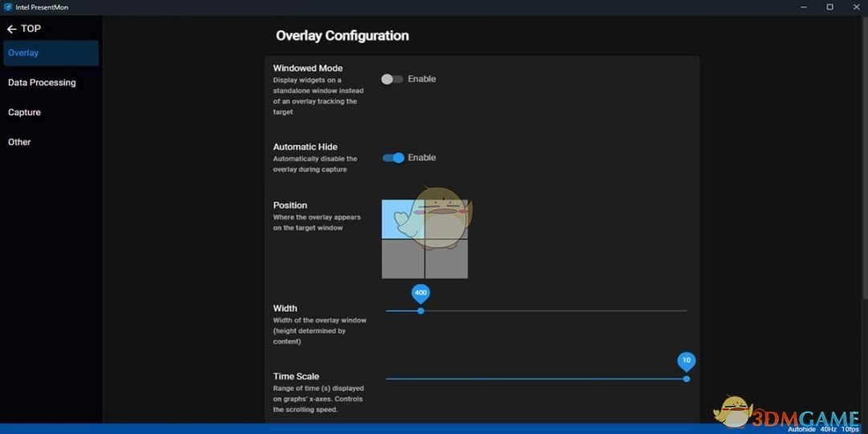This screenshot has height=434, width=868.
Task: Click the back arrow next to TOP
Action: point(11,30)
